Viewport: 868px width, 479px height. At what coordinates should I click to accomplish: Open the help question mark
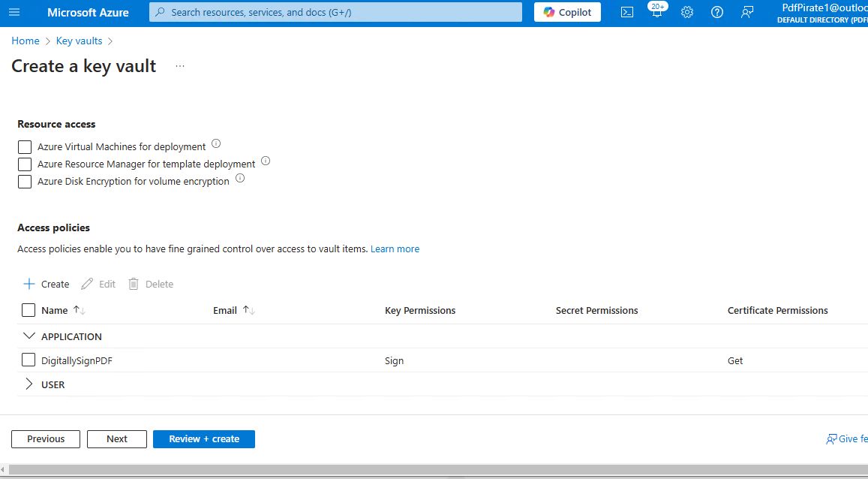click(716, 12)
